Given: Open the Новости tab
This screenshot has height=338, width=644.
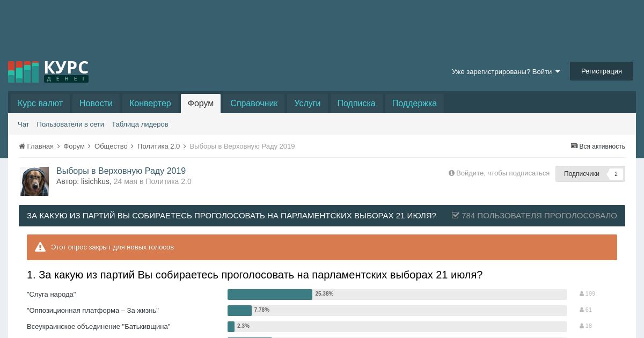Looking at the screenshot, I should click(x=96, y=104).
